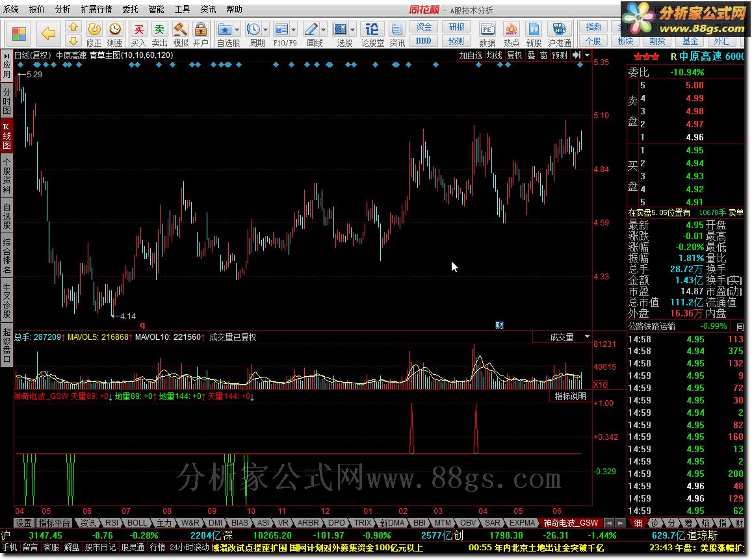Viewport: 752px width, 560px height.
Task: Open the 修正 correction tool
Action: (x=94, y=34)
